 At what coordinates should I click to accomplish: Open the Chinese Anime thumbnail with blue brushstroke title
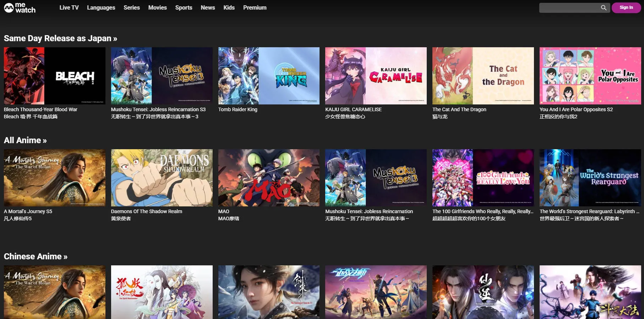376,292
